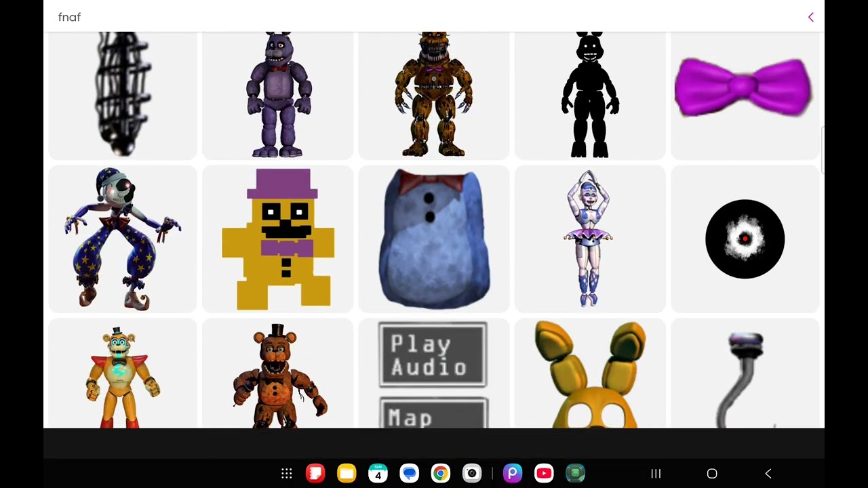Viewport: 868px width, 488px height.
Task: Tap the recent apps navigation button
Action: click(656, 474)
